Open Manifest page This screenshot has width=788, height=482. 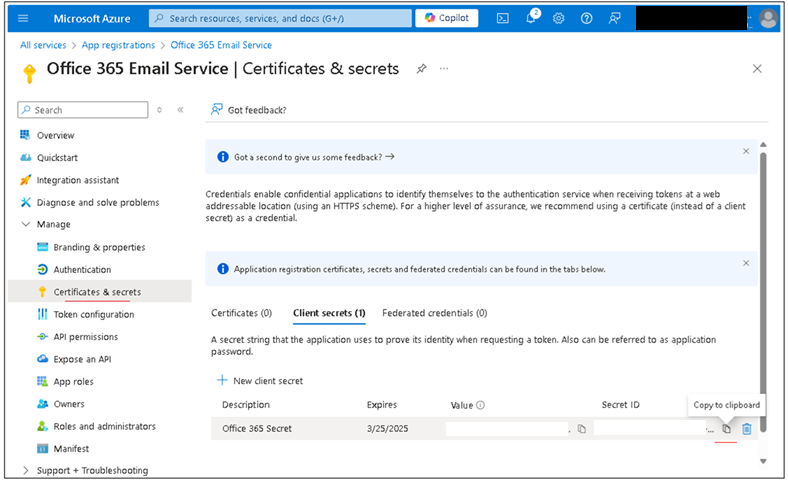pos(71,448)
